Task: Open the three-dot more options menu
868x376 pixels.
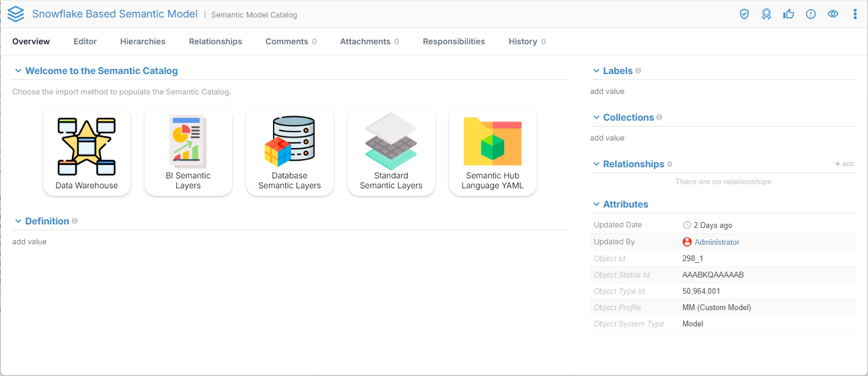Action: click(x=855, y=14)
